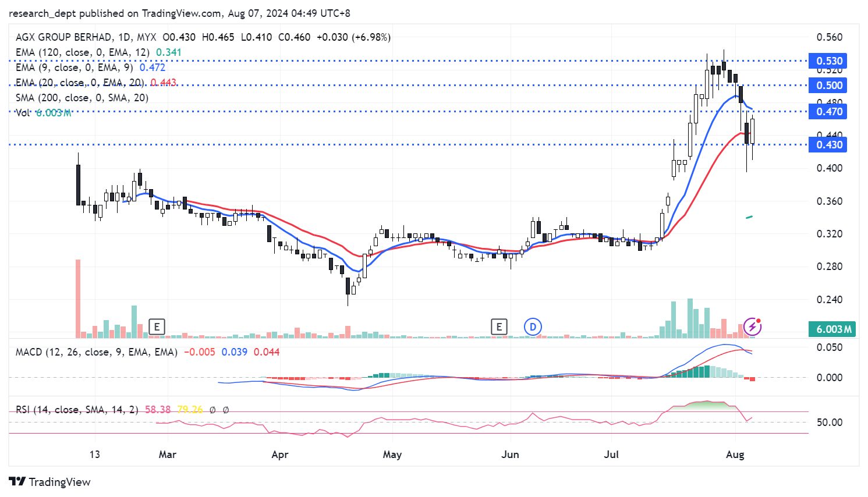Select the 0.430 horizontal line price label
The height and width of the screenshot is (497, 868).
[828, 145]
